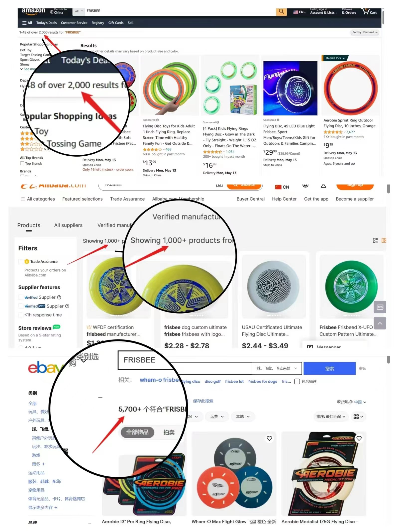
Task: Expand the eBay 排序 最佳匹配 dropdown
Action: (x=331, y=417)
